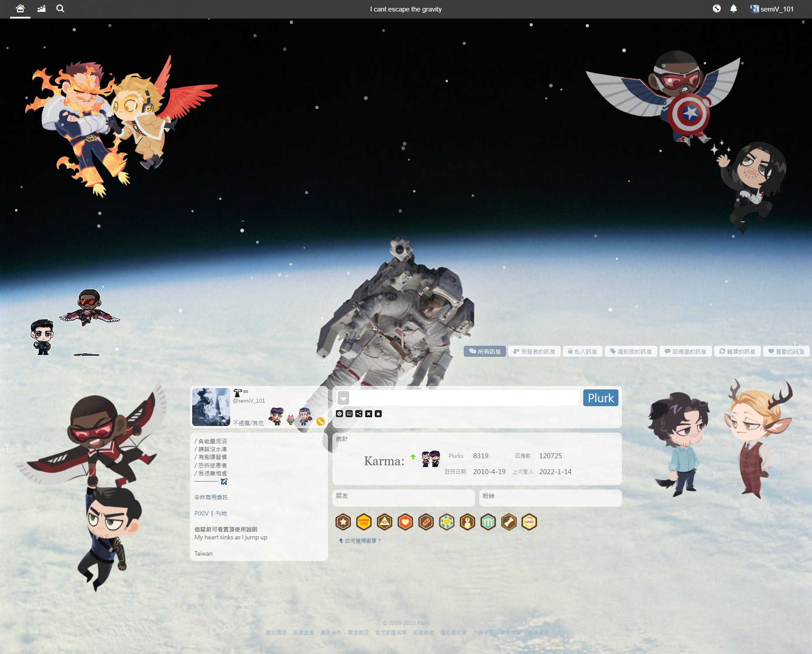Screen dimensions: 812x654
Task: Open search with the magnifier icon
Action: 60,8
